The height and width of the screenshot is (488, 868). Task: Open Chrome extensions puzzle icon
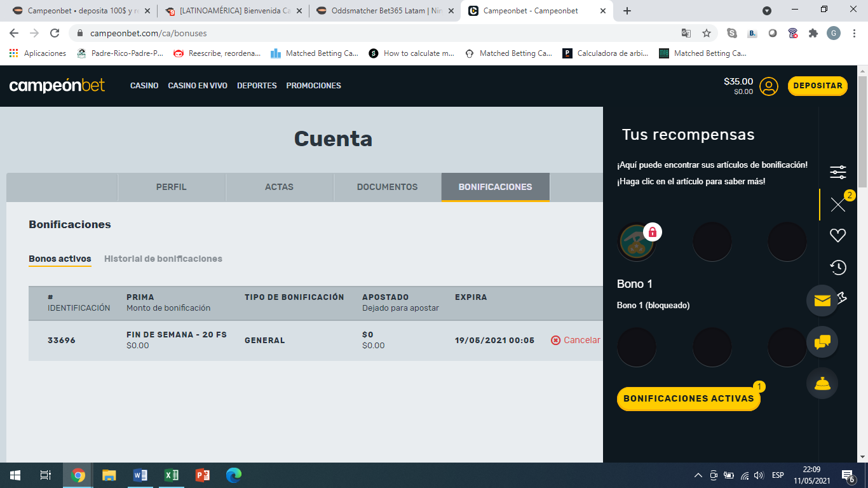(x=813, y=33)
